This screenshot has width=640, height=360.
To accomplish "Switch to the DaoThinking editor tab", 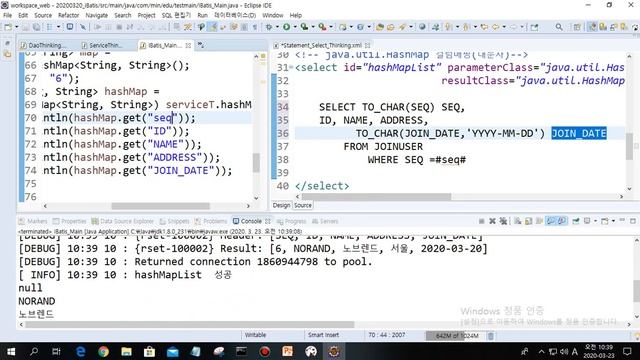I will coord(44,45).
